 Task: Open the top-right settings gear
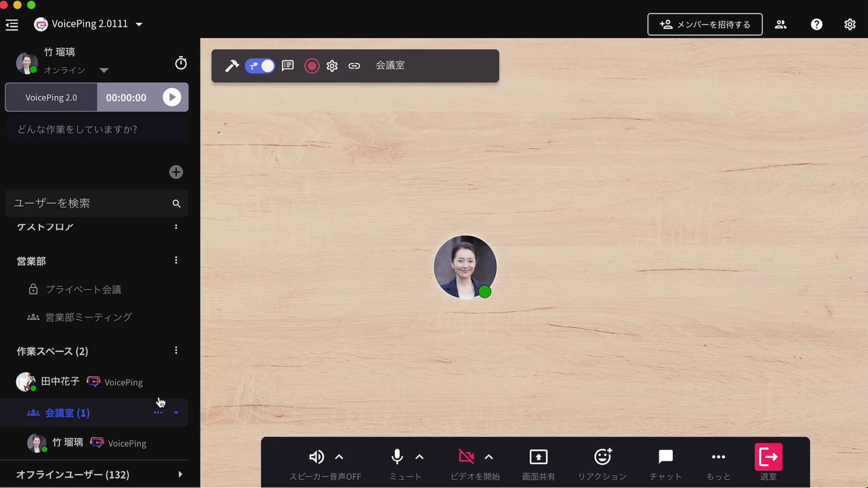click(850, 24)
